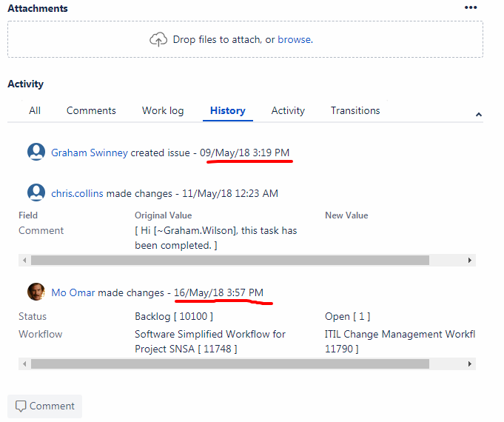Screen dimensions: 504x422
Task: Click the Comment button at the bottom
Action: 44,406
